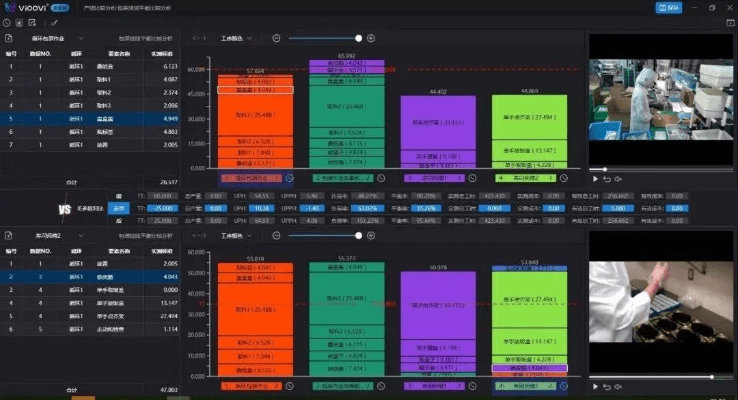This screenshot has width=738, height=400.
Task: Click the fit-width arrows icon in upper chart
Action: tap(198, 38)
